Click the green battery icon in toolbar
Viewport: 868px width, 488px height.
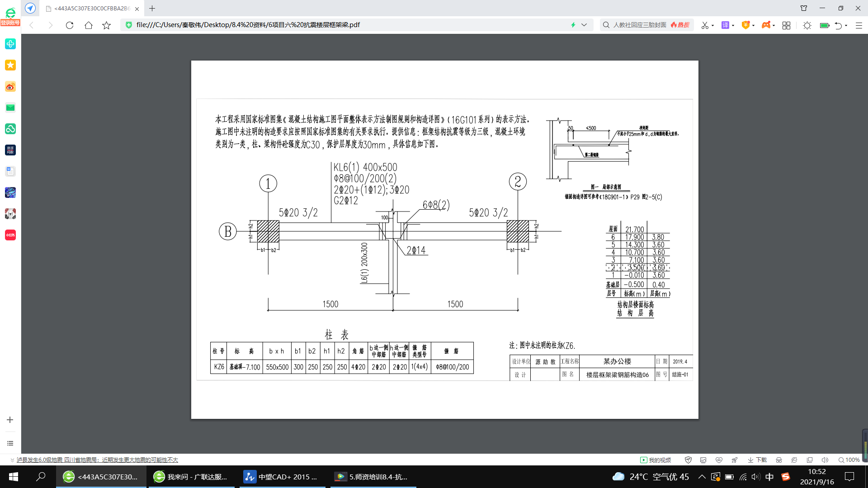click(825, 25)
